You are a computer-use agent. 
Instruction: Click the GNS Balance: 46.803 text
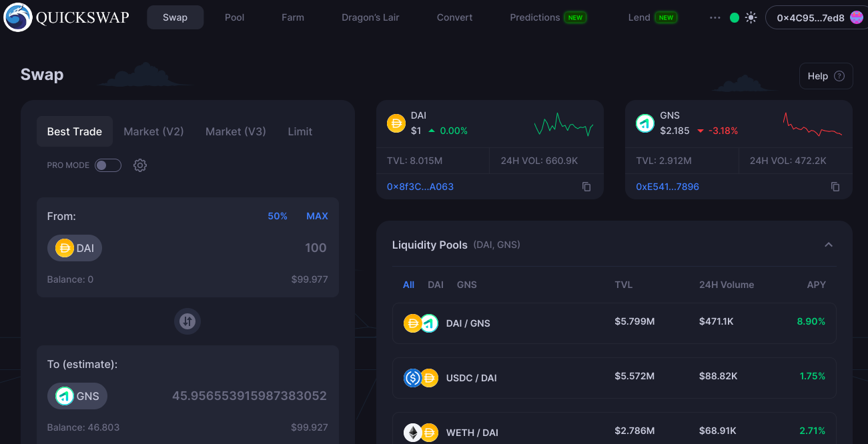click(x=83, y=427)
